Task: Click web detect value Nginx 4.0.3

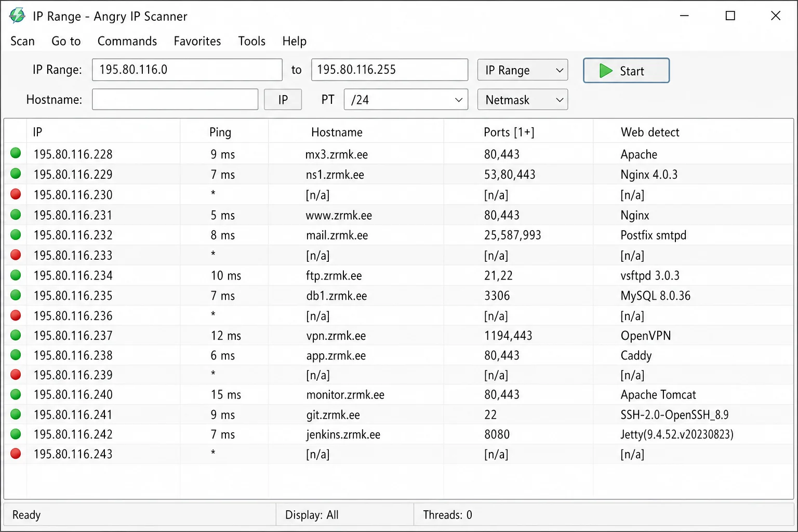Action: click(649, 175)
